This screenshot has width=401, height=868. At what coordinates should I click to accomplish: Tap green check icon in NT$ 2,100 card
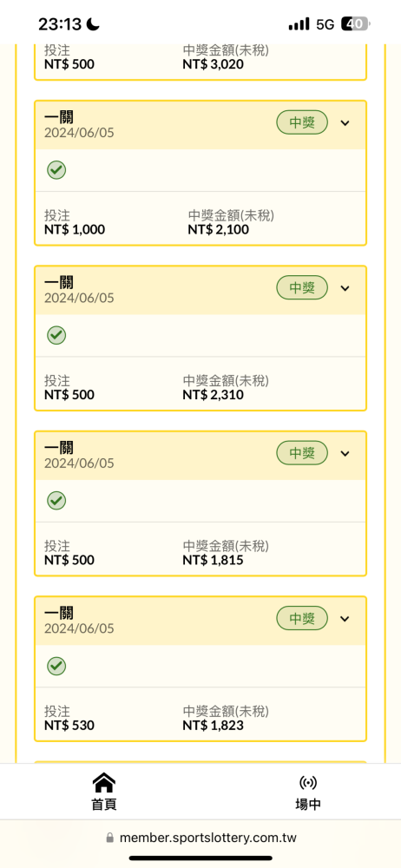pos(56,170)
